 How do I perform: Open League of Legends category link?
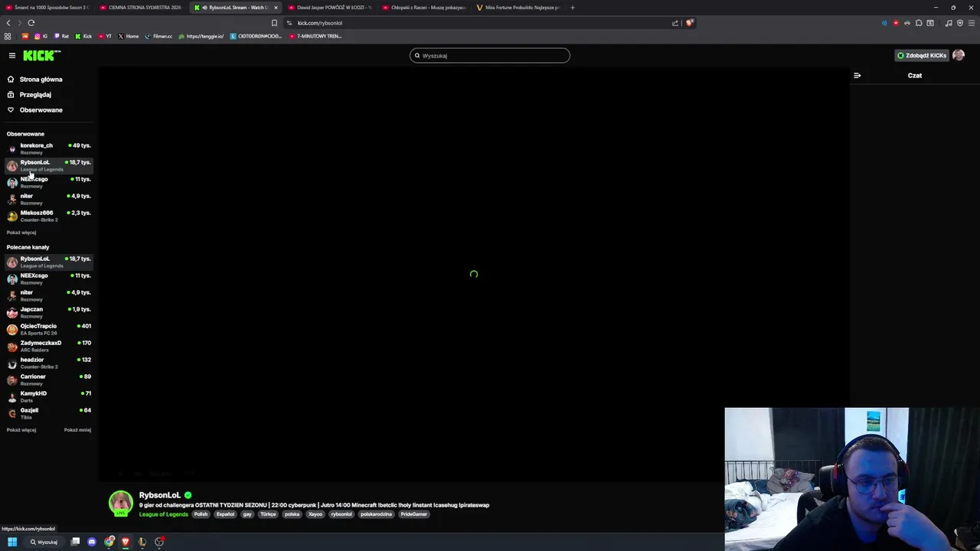(163, 514)
